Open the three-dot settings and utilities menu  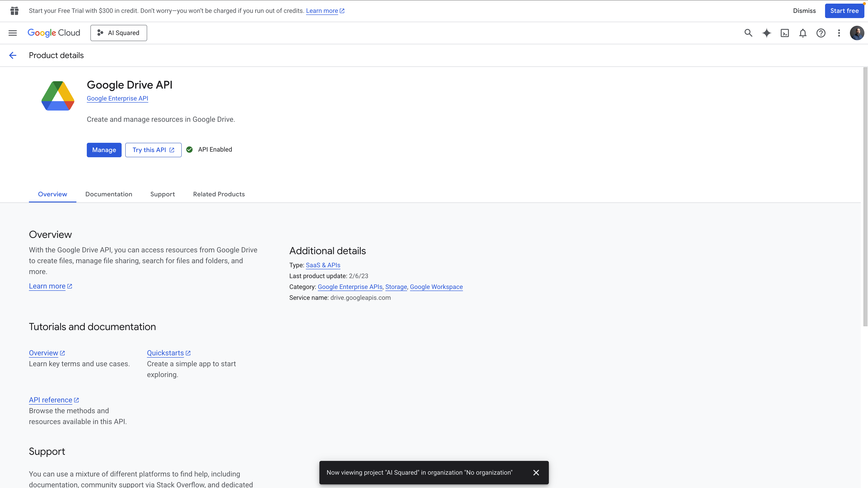click(x=839, y=33)
